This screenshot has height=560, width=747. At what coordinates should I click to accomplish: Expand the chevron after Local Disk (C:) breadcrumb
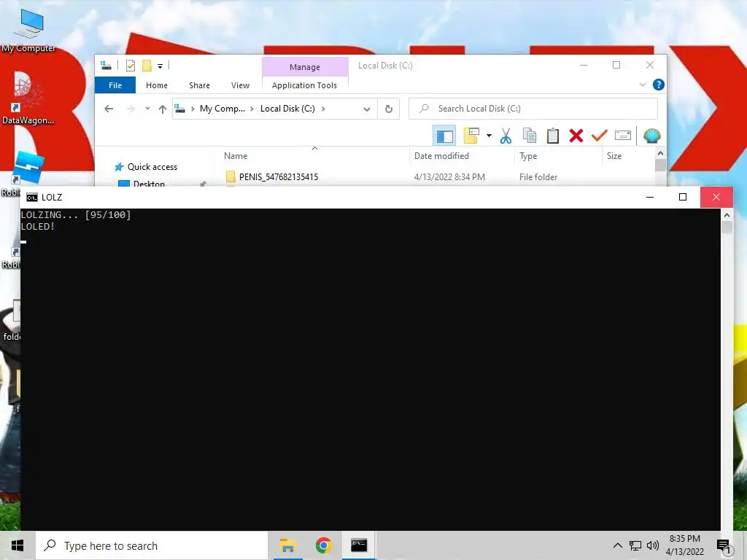pyautogui.click(x=323, y=109)
